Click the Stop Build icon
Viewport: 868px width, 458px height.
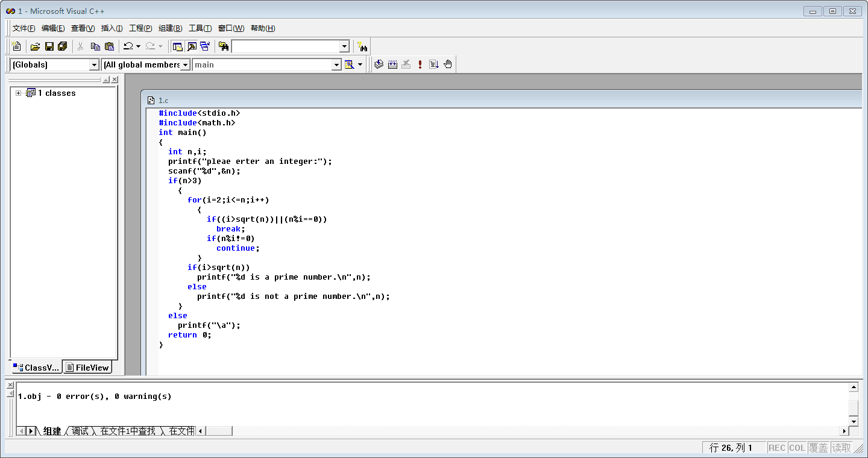(406, 64)
